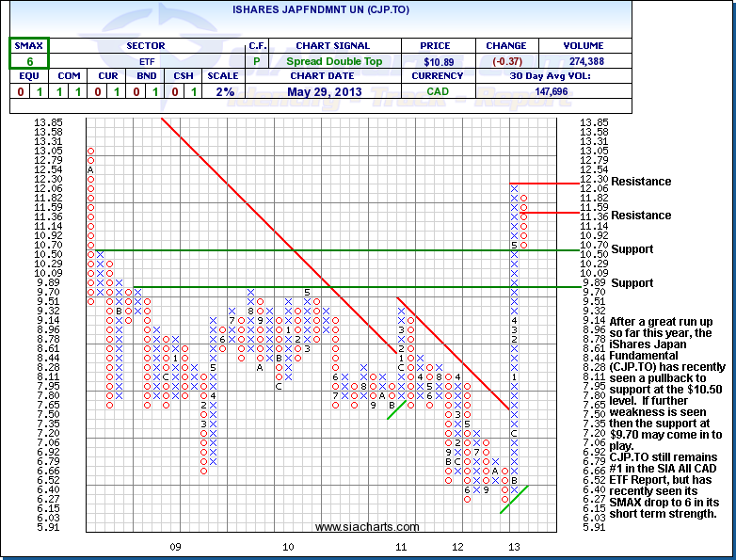Select the (-0.37) change value
Viewport: 736px width, 560px height.
point(506,60)
